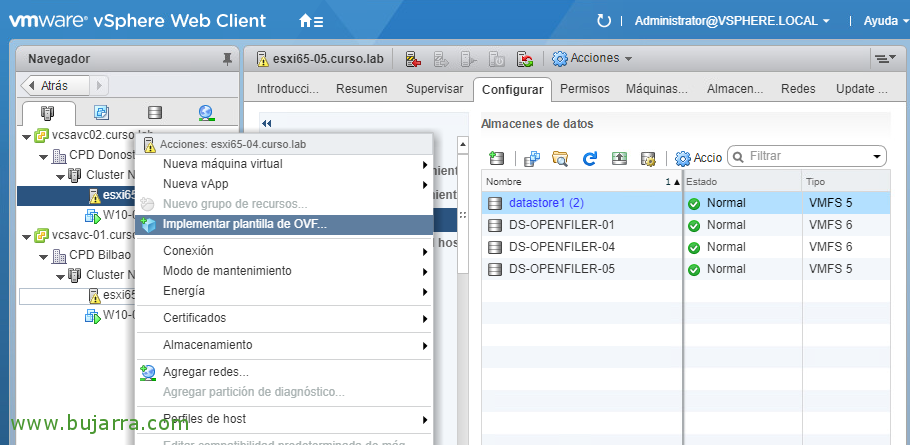The width and height of the screenshot is (910, 445).
Task: Click the register VM icon in datastore toolbar
Action: click(532, 158)
